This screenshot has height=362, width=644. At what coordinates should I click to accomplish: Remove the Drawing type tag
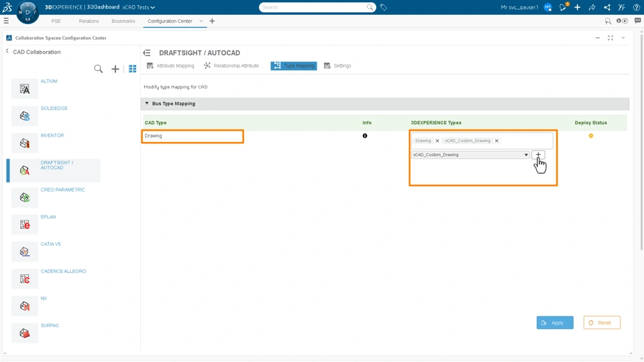click(437, 141)
